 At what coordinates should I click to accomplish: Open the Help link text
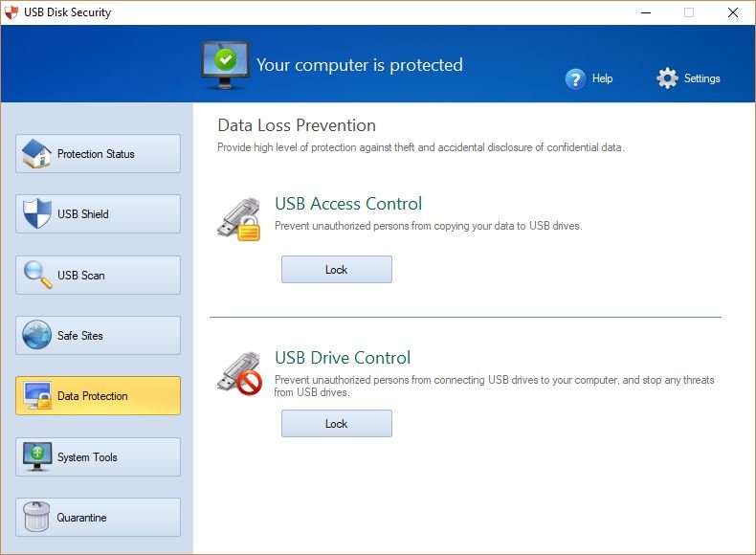tap(602, 78)
